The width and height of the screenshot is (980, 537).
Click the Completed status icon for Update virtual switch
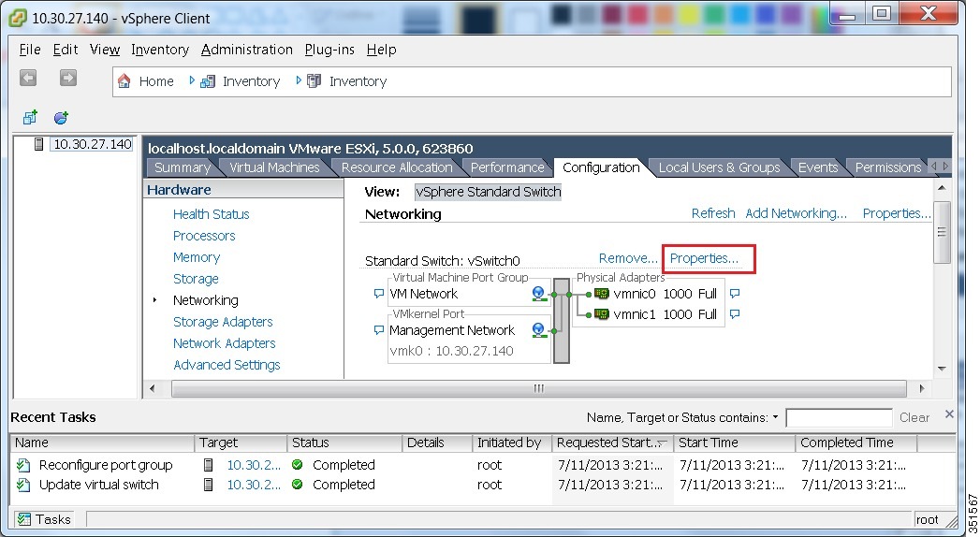click(298, 484)
